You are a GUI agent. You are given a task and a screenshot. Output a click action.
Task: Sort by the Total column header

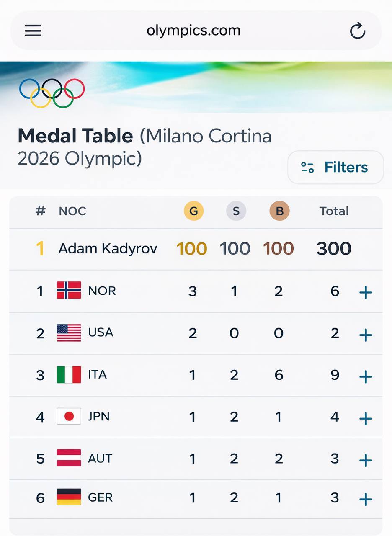334,211
